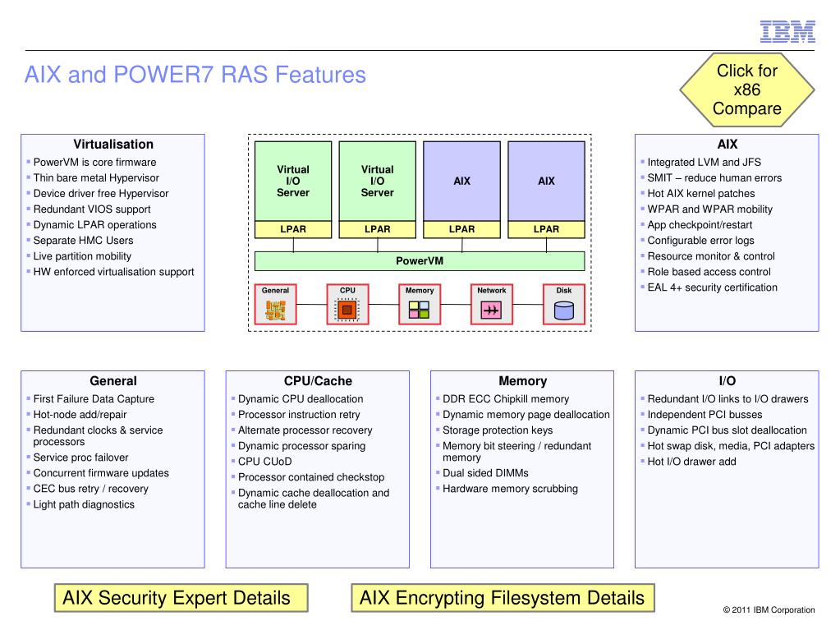Click the first Virtual I/O Server block
Viewport: 840px width, 630px height.
click(x=293, y=181)
